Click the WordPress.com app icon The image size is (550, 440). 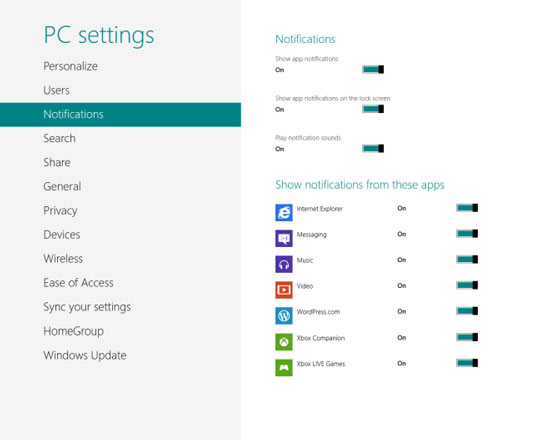pyautogui.click(x=284, y=316)
